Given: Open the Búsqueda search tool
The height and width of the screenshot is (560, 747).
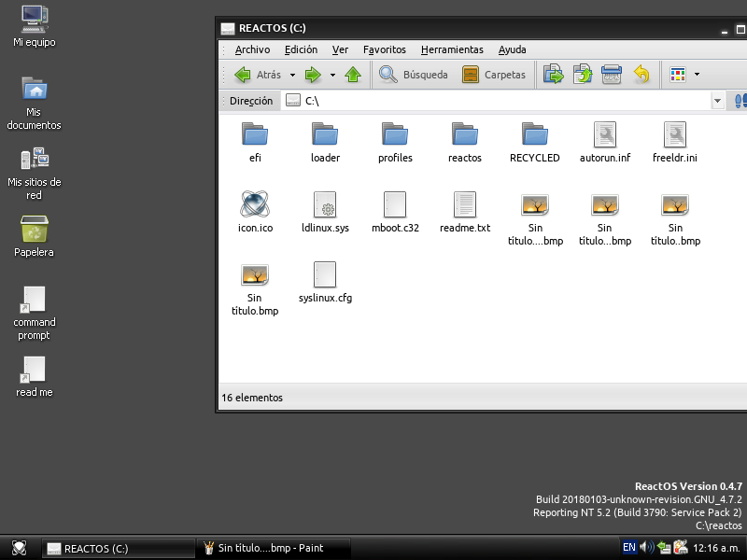Looking at the screenshot, I should pos(414,75).
